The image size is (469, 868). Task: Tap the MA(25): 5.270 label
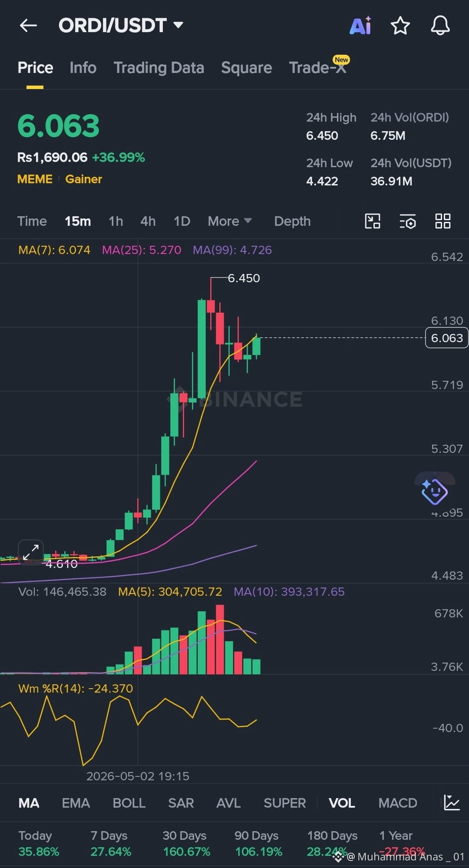point(142,250)
